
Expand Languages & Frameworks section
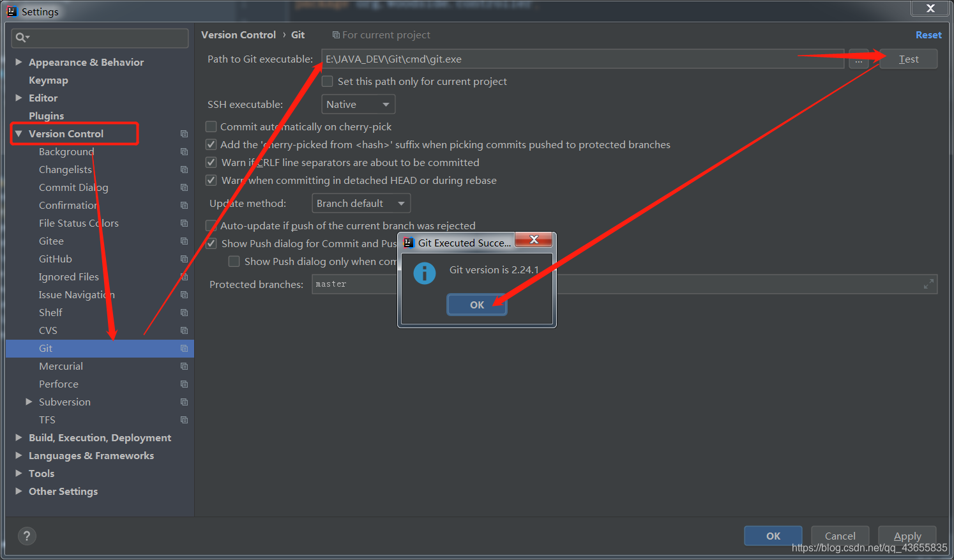click(19, 455)
